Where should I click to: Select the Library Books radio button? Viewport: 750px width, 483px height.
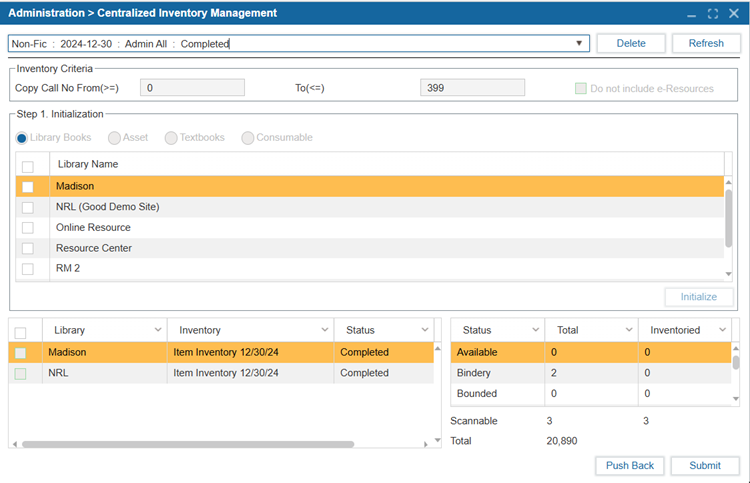[x=22, y=138]
